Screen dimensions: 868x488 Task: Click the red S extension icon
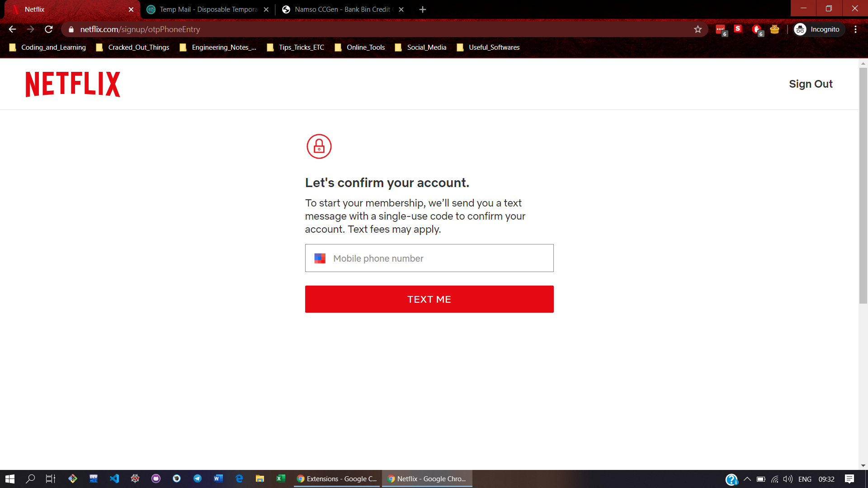738,29
